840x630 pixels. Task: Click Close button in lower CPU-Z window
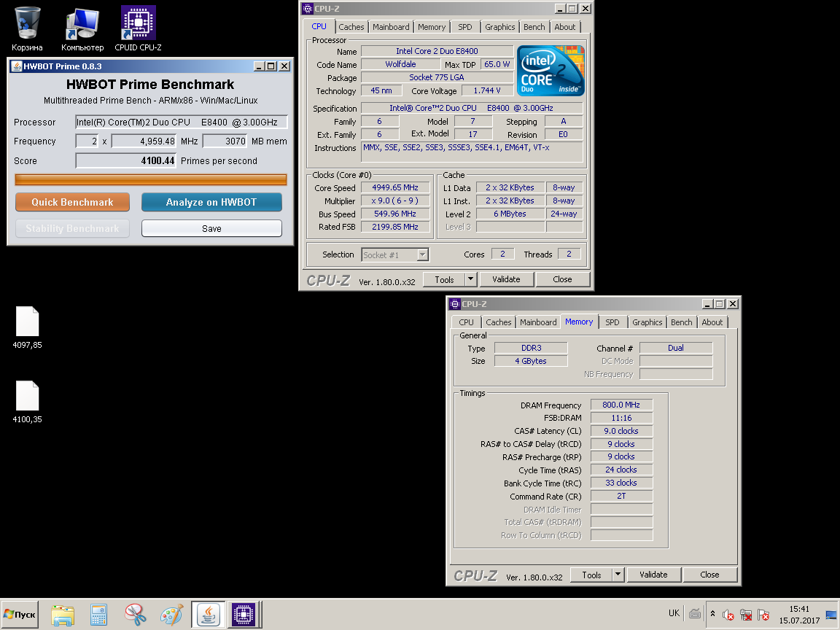click(x=709, y=575)
